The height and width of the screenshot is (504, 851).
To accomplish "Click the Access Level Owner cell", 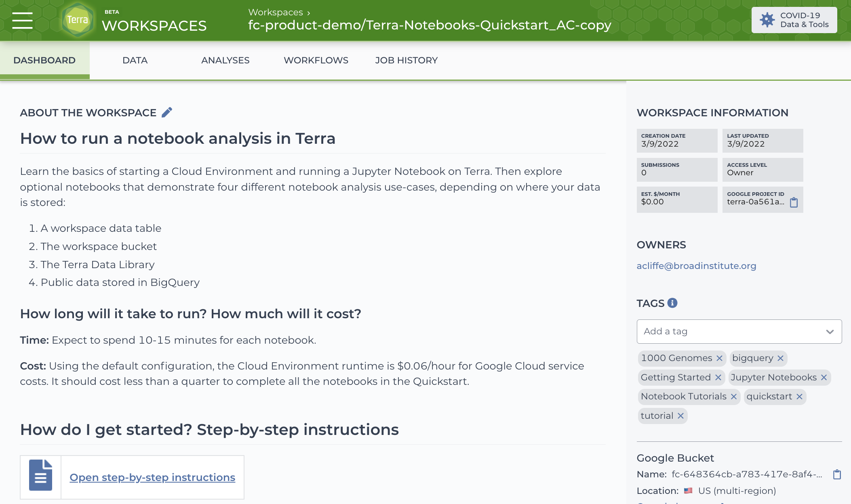I will [x=763, y=170].
